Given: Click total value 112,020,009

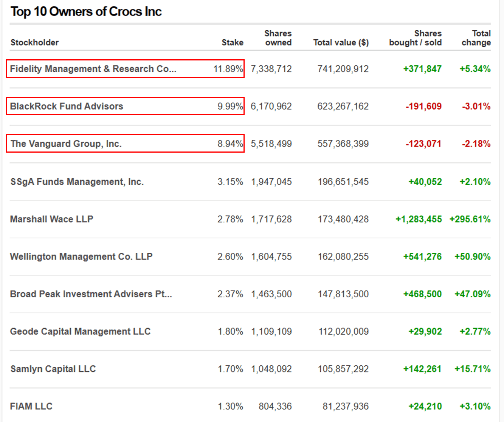Looking at the screenshot, I should point(343,331).
